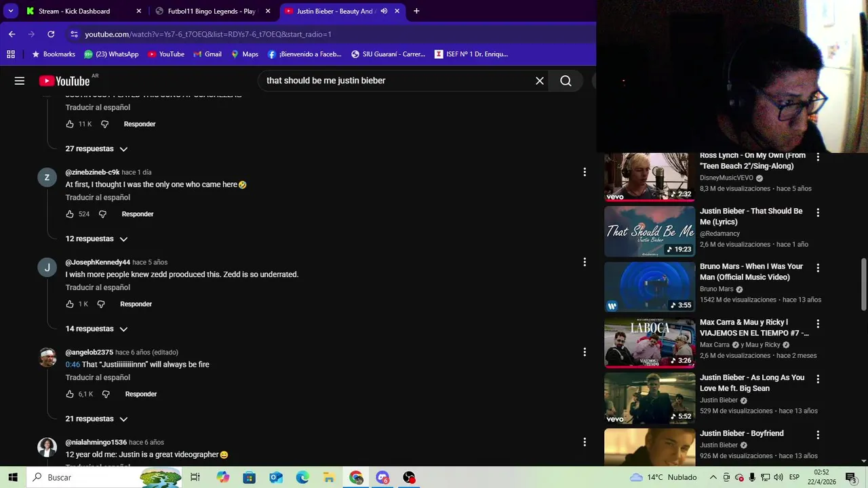
Task: Open more options for Bruno Mars video
Action: click(818, 268)
